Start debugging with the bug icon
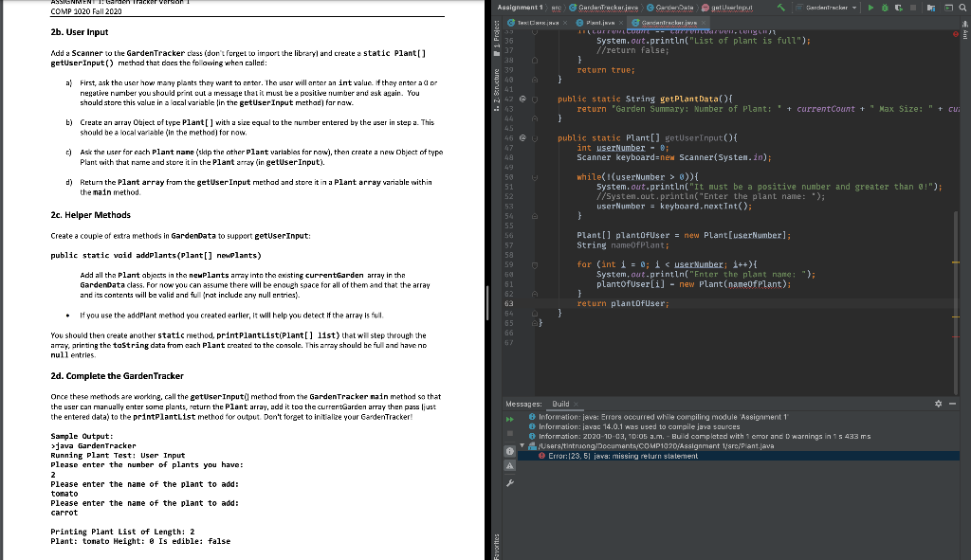The width and height of the screenshot is (971, 560). pyautogui.click(x=885, y=9)
